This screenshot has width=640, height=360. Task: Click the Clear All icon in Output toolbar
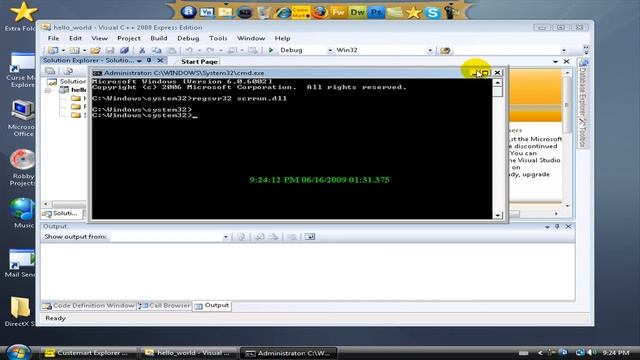[x=292, y=237]
